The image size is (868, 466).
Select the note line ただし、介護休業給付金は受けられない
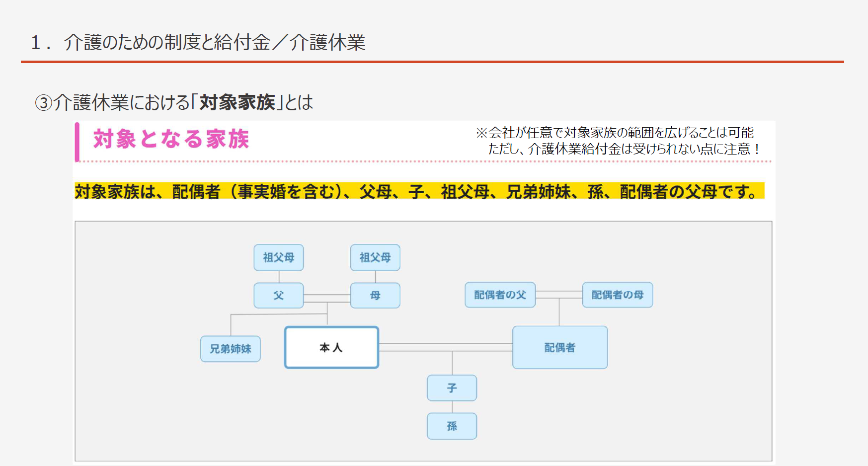point(624,149)
